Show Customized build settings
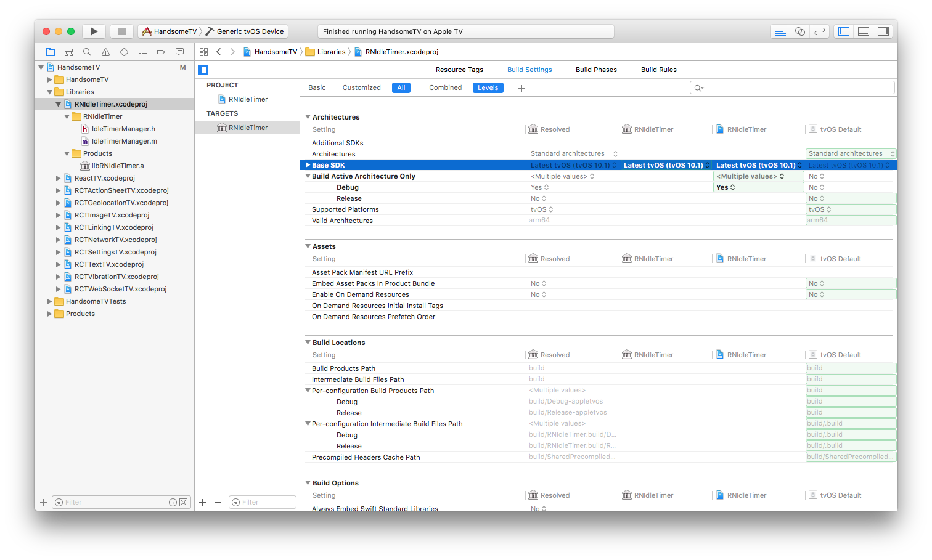932x560 pixels. tap(361, 87)
